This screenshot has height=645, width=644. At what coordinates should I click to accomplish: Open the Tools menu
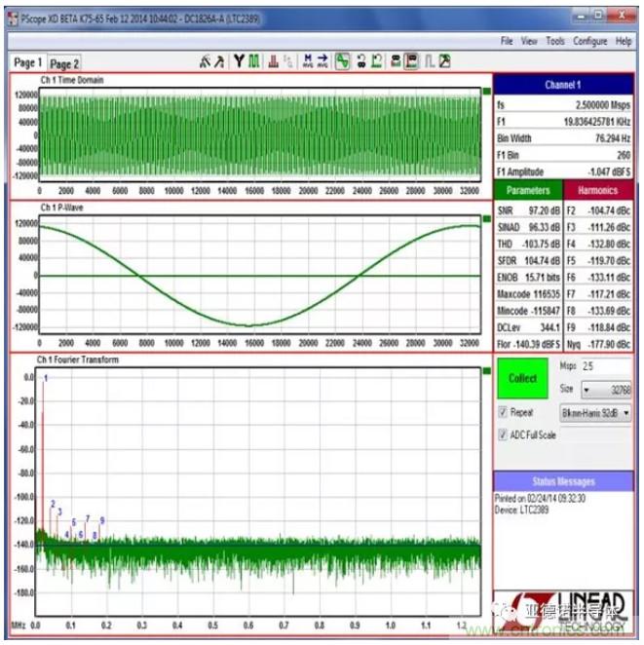click(x=555, y=41)
